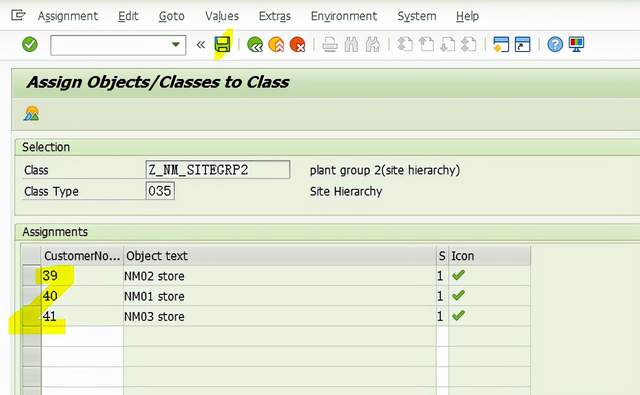640x395 pixels.
Task: Click the red Cancel icon
Action: [x=298, y=44]
